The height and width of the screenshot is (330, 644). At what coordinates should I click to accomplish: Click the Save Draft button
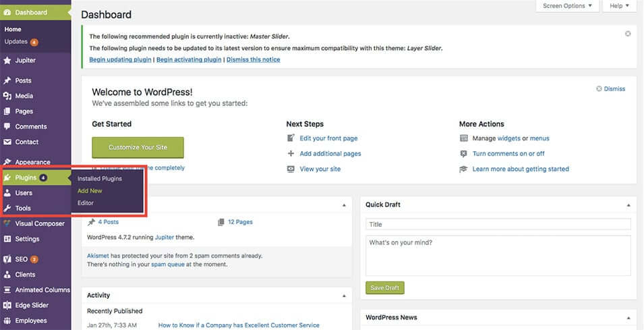(x=385, y=287)
